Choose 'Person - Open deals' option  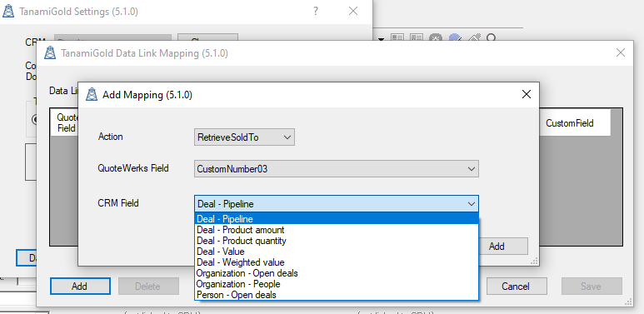[337, 295]
